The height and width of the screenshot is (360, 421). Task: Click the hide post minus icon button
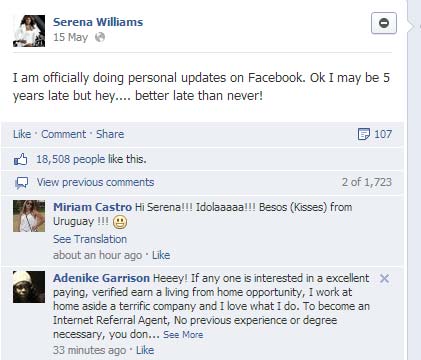tap(384, 23)
